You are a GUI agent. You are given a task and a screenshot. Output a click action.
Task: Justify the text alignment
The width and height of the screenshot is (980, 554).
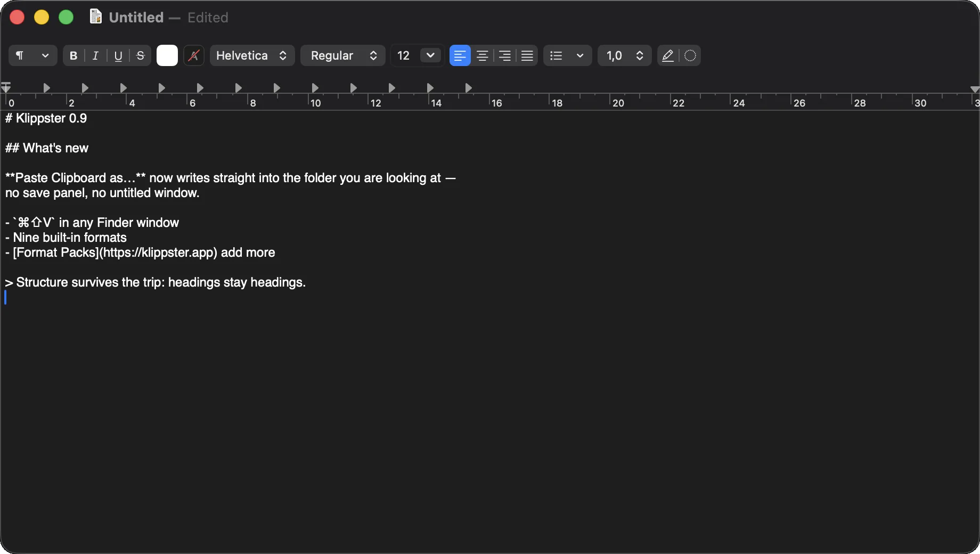click(x=527, y=55)
